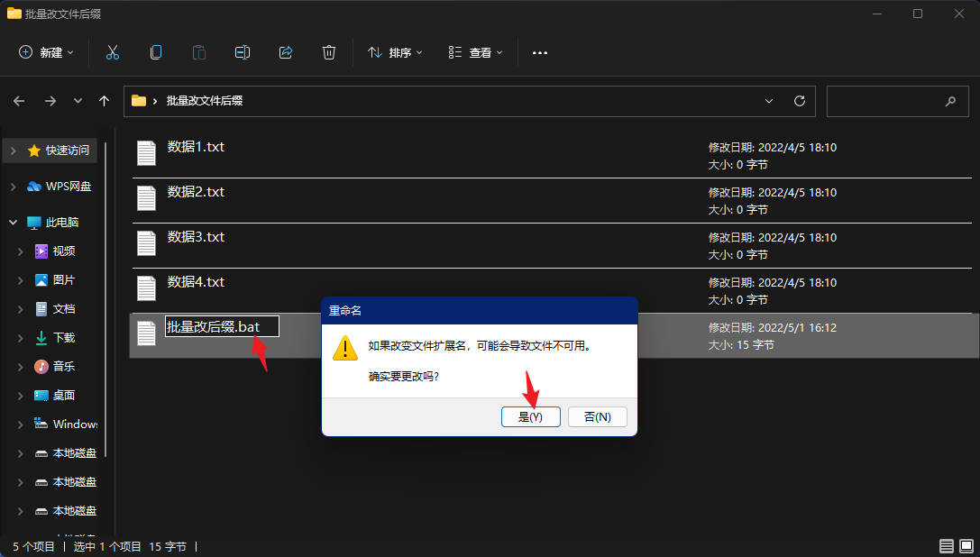Click 是(Y) to confirm the rename
980x557 pixels.
tap(531, 416)
